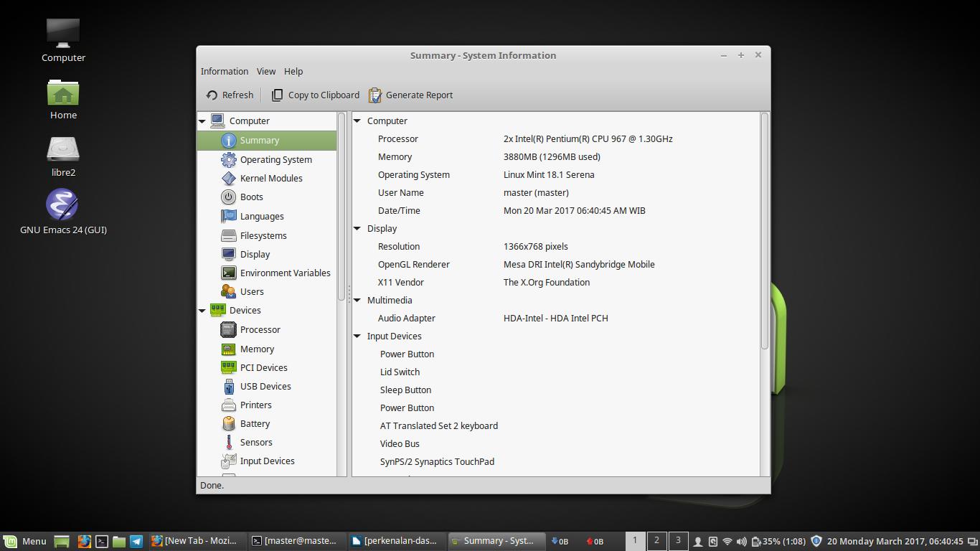Open file manager from panel launcher
This screenshot has width=980, height=551.
[119, 541]
